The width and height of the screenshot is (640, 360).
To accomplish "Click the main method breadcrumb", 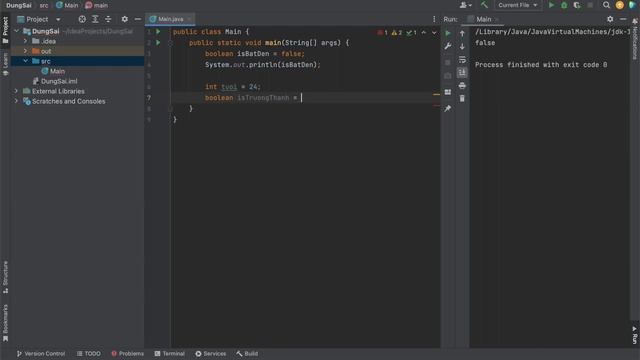I will click(97, 5).
